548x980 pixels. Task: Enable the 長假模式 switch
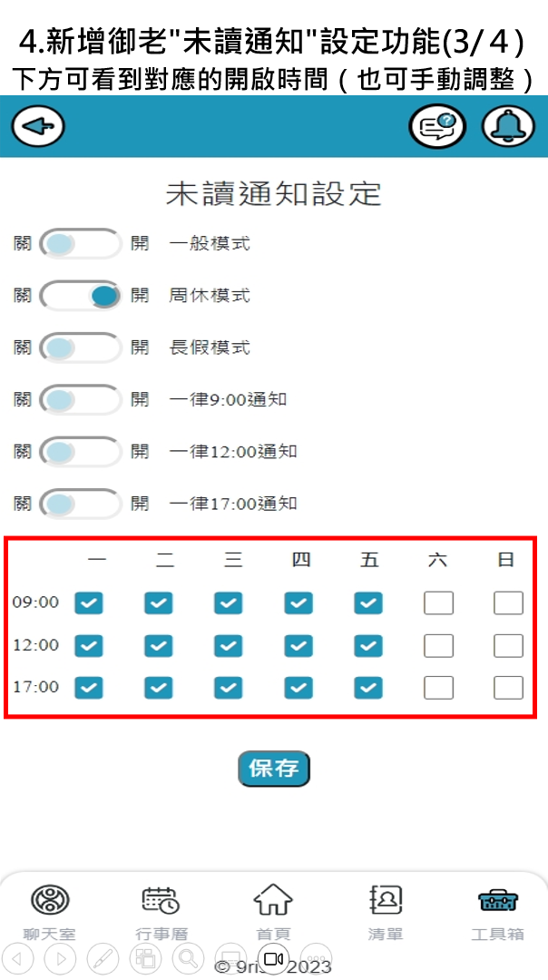(x=81, y=348)
